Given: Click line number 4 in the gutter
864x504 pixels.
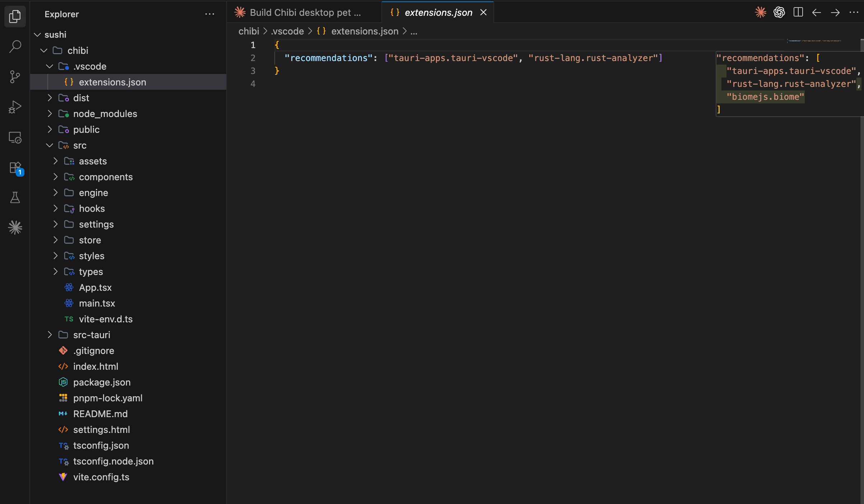Looking at the screenshot, I should (x=253, y=84).
